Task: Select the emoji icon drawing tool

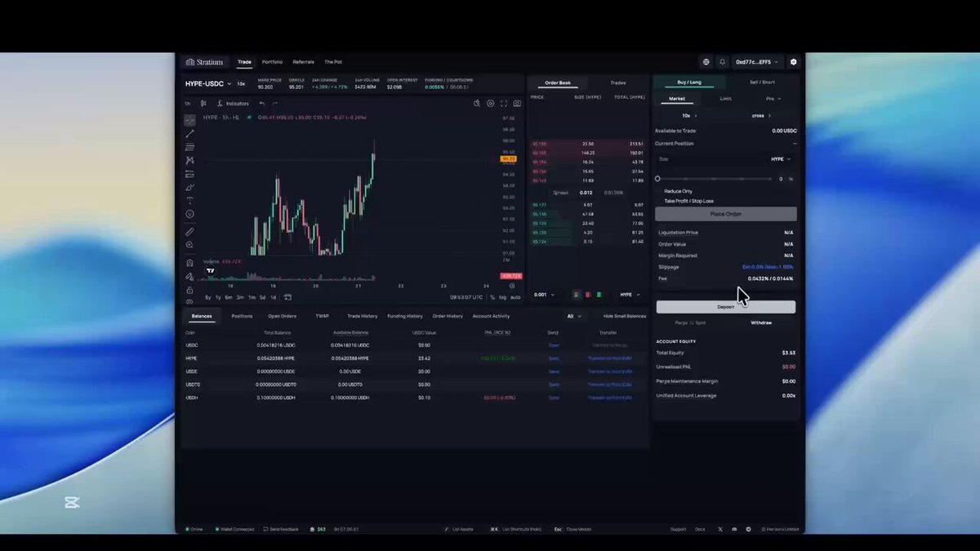Action: click(x=189, y=214)
